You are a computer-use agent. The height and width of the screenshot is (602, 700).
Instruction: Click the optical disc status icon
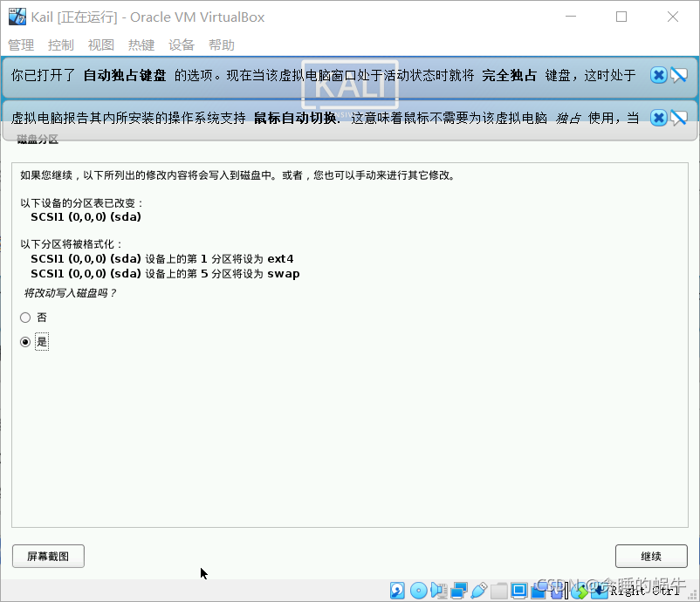[419, 591]
